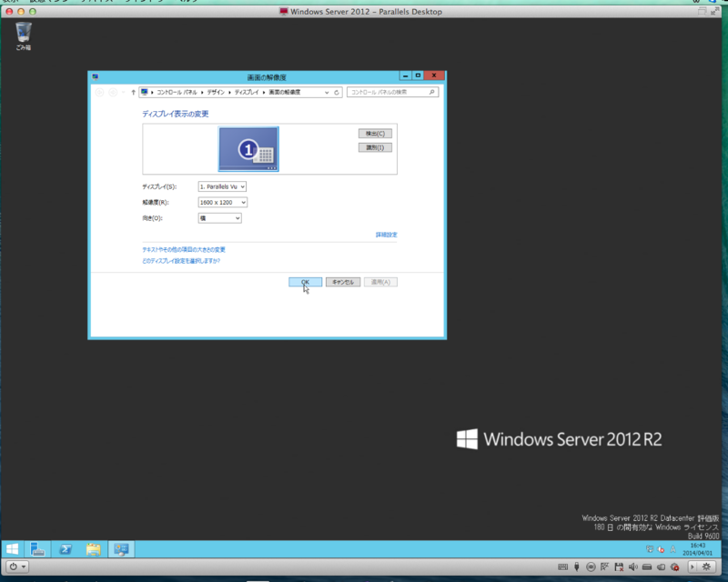Open the display settings help link
The height and width of the screenshot is (582, 728).
(181, 261)
